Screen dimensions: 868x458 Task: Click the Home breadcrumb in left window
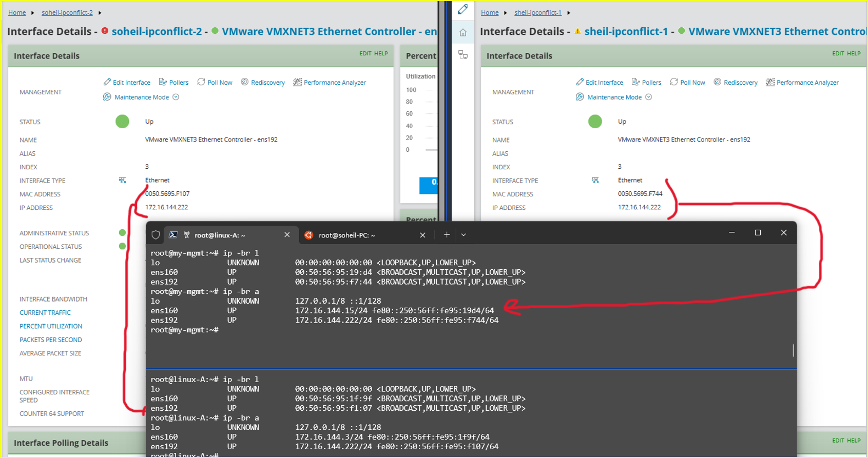(x=17, y=12)
